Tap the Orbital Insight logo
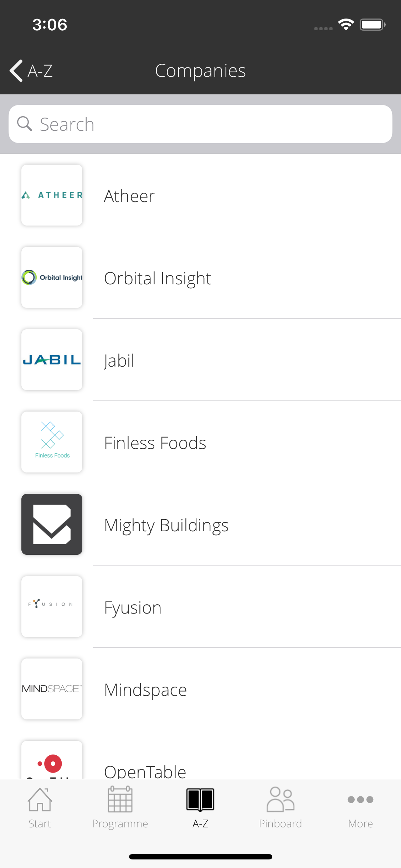Screen dimensions: 401x868 (x=52, y=277)
